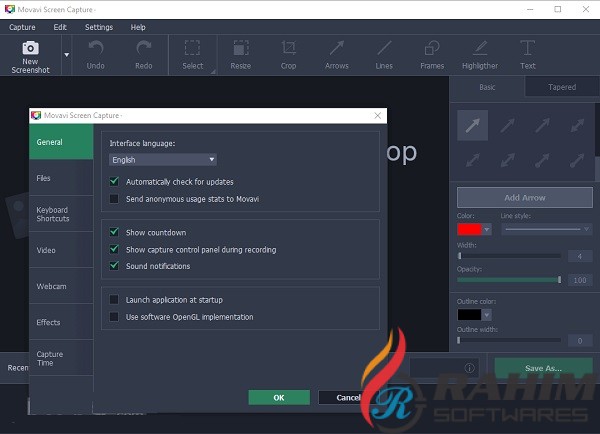The height and width of the screenshot is (434, 600).
Task: Click the Width value field showing 4
Action: click(x=580, y=256)
